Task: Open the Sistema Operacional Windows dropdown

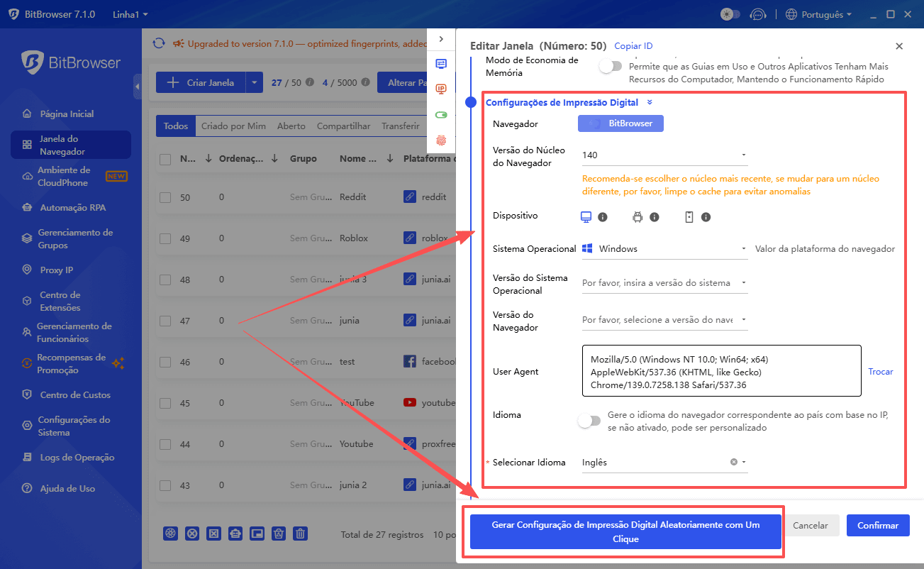Action: click(664, 249)
